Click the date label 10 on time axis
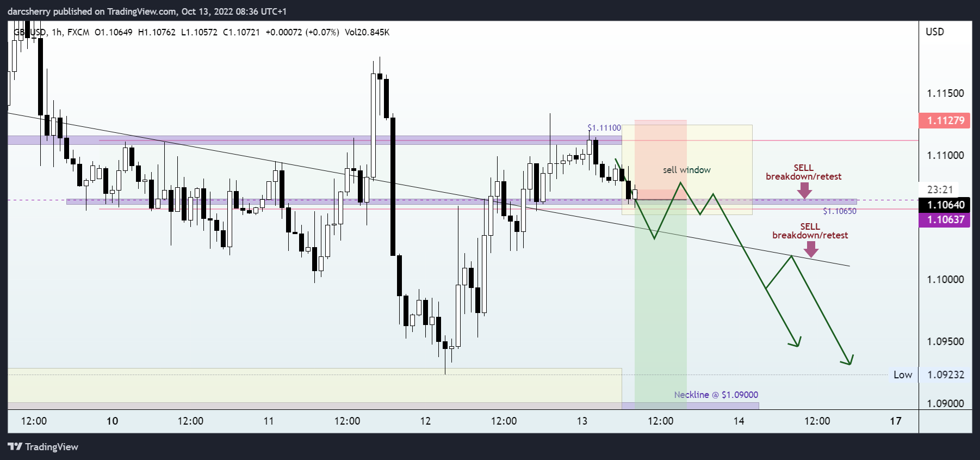Screen dimensions: 980x460 pyautogui.click(x=112, y=421)
